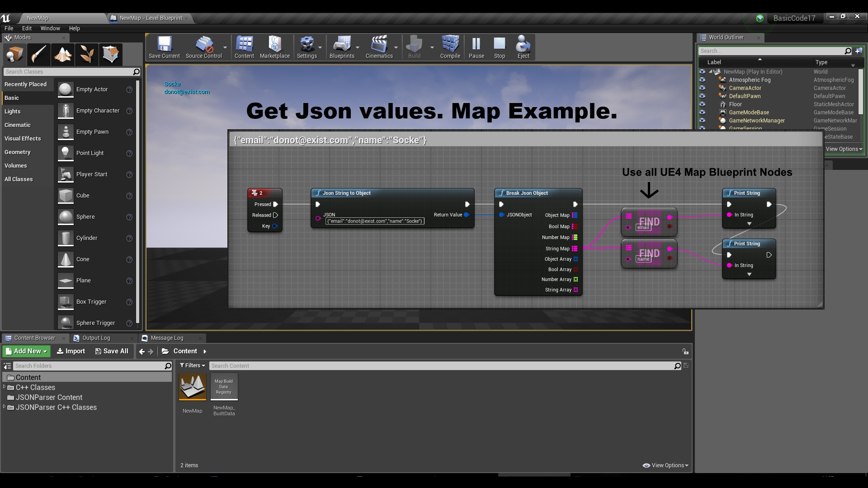Toggle visibility of NewMap world row
Viewport: 868px width, 488px height.
tap(702, 72)
